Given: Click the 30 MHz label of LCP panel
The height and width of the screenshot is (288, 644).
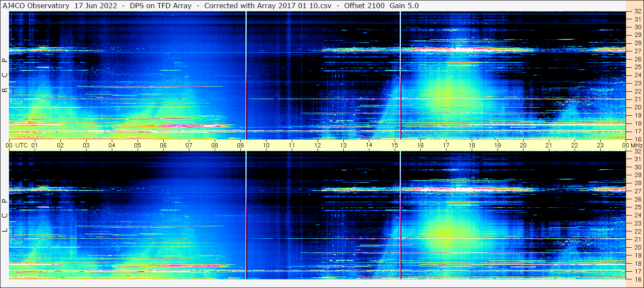Looking at the screenshot, I should tap(638, 167).
